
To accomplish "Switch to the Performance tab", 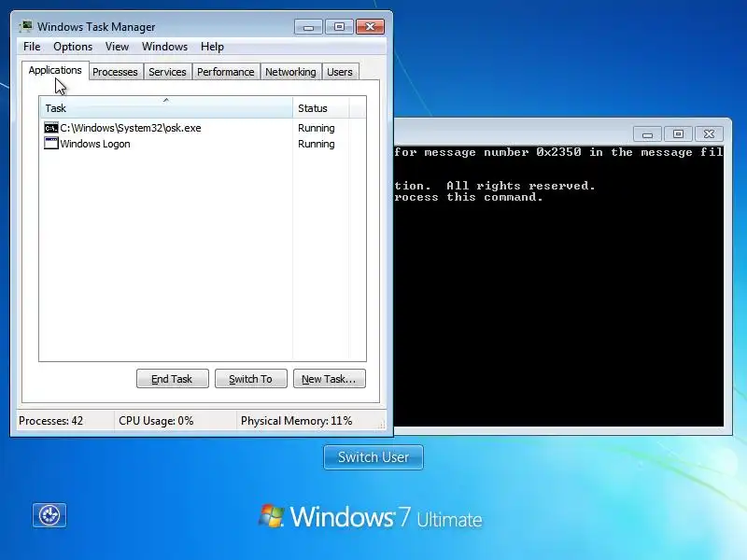I will pos(226,72).
